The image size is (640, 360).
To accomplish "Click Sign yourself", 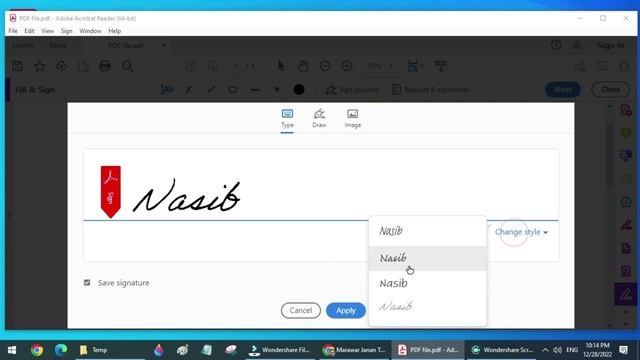I will (353, 89).
